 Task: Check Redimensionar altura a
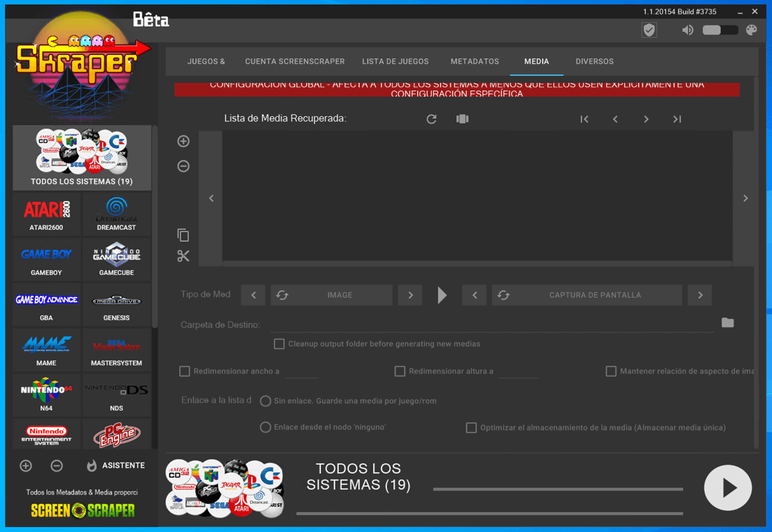(400, 371)
